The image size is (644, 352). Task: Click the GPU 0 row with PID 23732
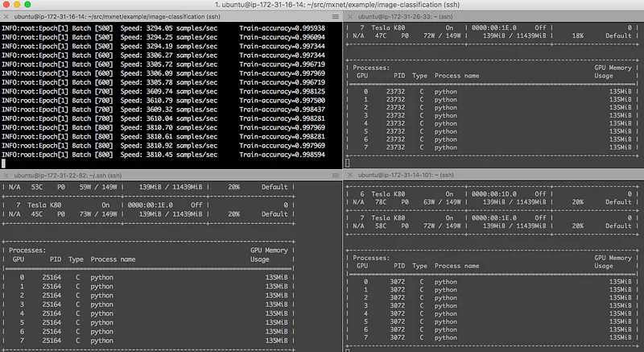[x=492, y=92]
